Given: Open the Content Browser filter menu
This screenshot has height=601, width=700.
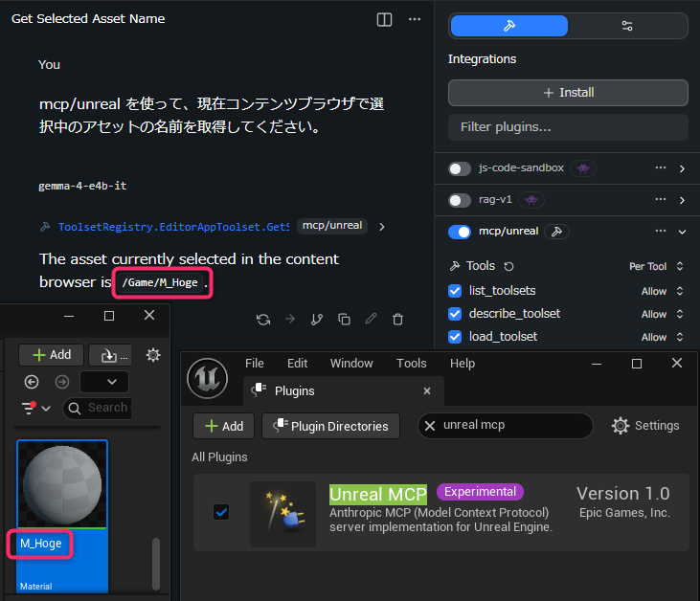Looking at the screenshot, I should [x=36, y=408].
